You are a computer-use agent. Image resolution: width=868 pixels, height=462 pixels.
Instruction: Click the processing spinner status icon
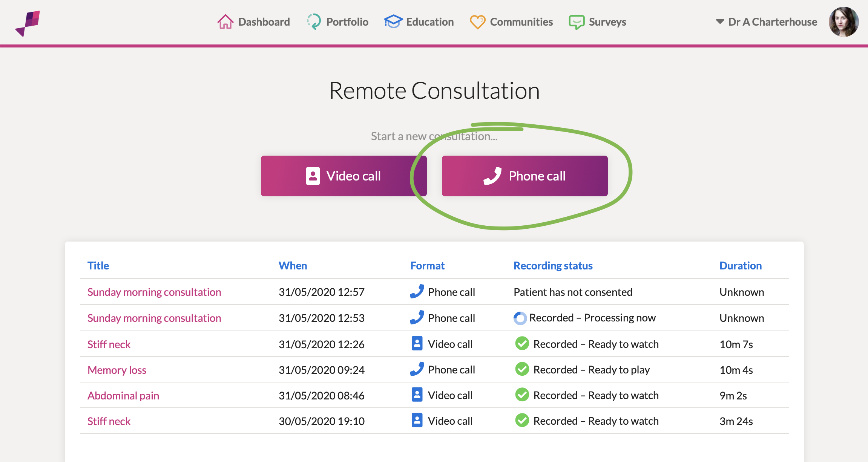point(520,318)
